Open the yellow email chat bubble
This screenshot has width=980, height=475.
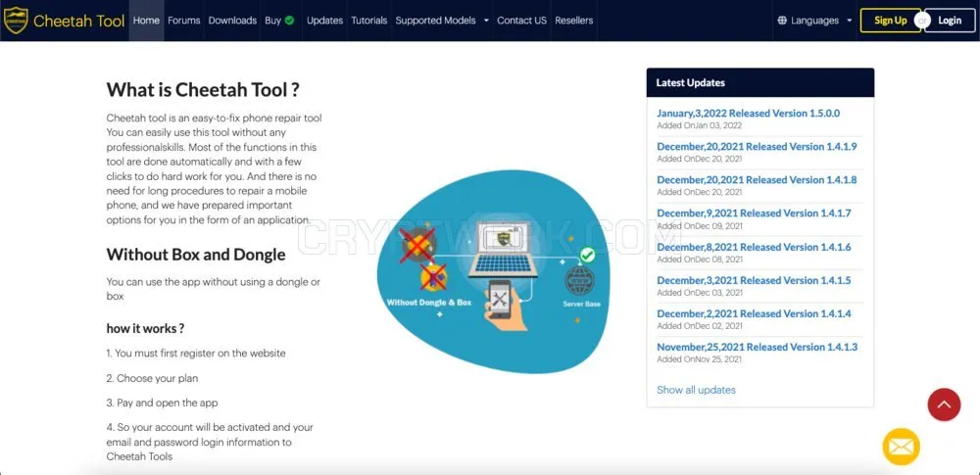901,447
